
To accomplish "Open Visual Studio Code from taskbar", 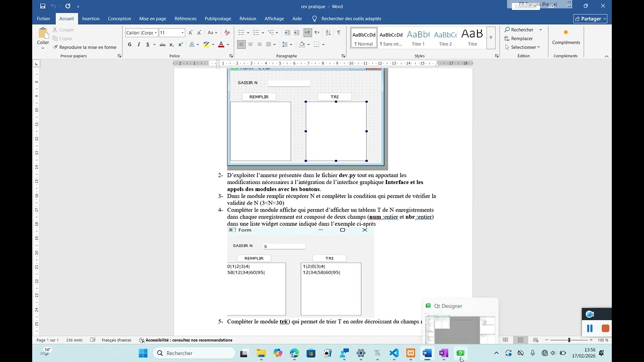I will pos(394,353).
